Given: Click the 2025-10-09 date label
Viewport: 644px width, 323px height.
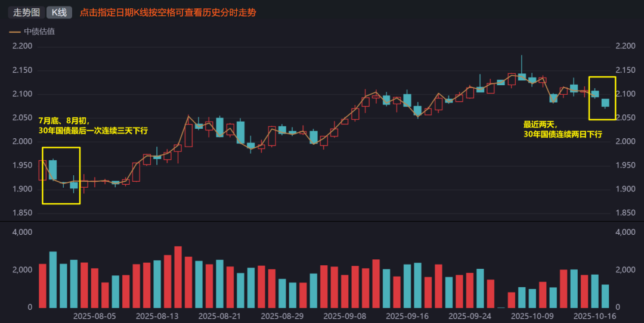Looking at the screenshot, I should click(532, 316).
